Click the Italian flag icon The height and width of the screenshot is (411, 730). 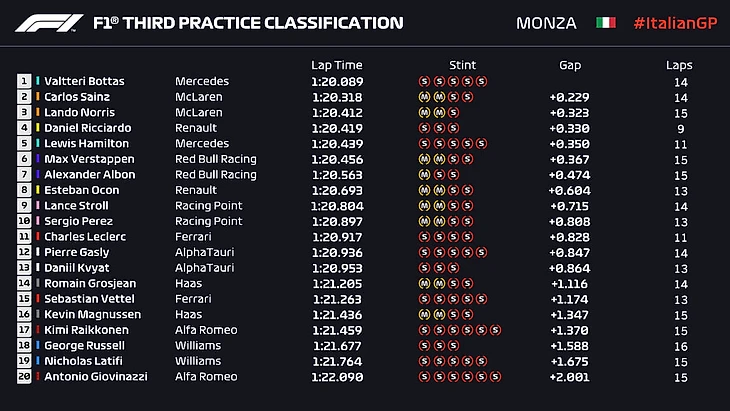click(605, 22)
